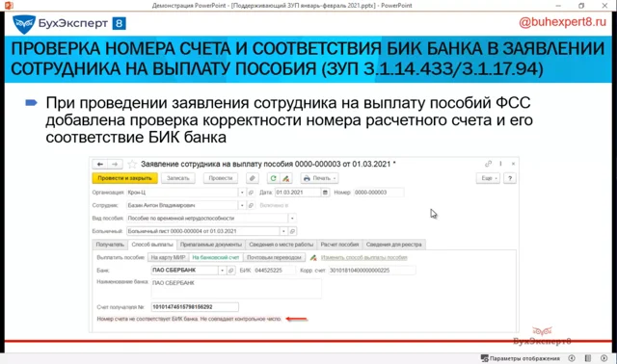The width and height of the screenshot is (617, 364).
Task: Click the copy link icon in the header
Action: pos(489,164)
